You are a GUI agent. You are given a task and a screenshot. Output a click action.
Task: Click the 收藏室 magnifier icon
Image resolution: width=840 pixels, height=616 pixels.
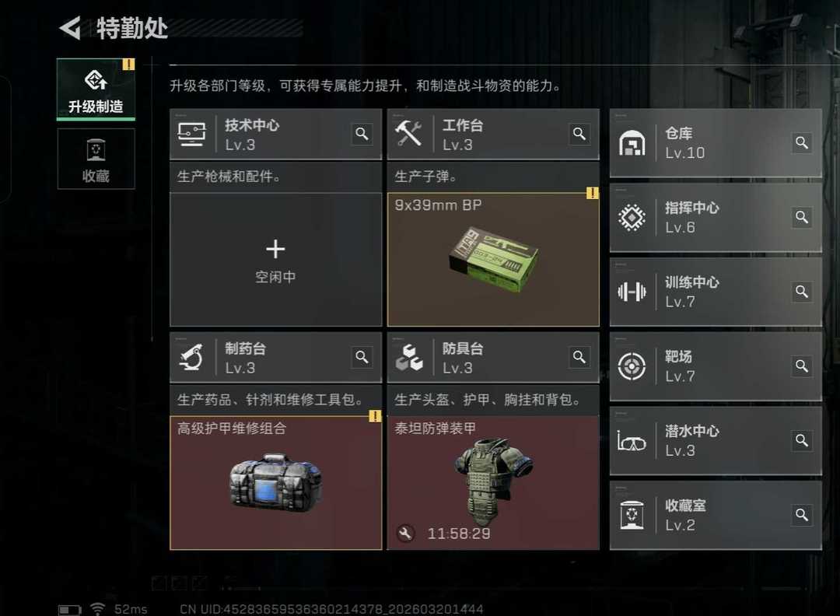801,515
